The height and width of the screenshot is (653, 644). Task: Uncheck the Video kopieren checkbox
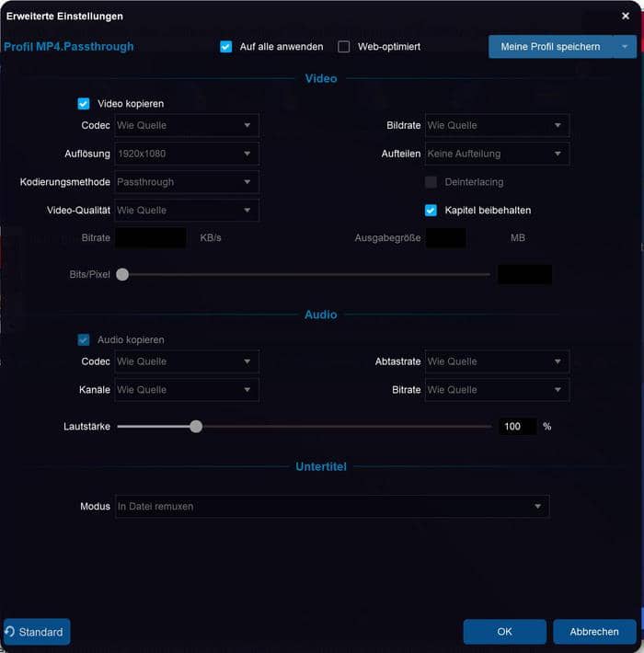(84, 104)
